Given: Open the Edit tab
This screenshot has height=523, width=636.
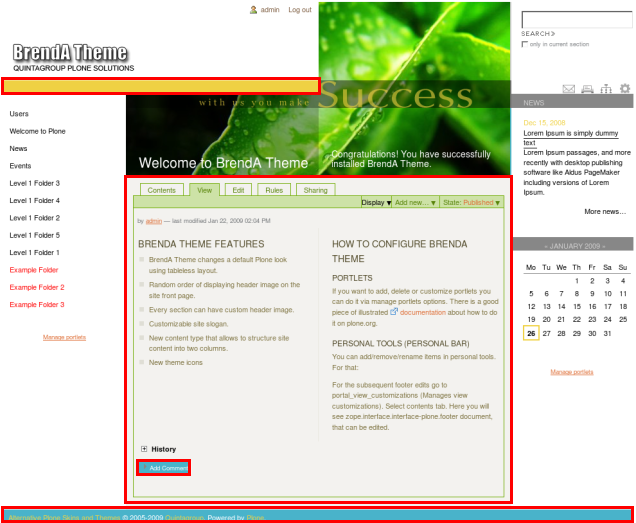Looking at the screenshot, I should click(238, 190).
